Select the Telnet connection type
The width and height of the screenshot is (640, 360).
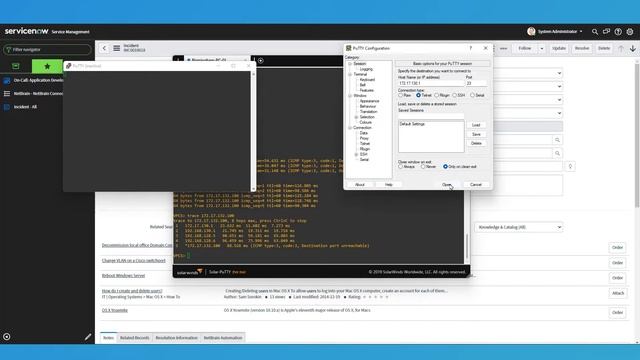coord(418,95)
